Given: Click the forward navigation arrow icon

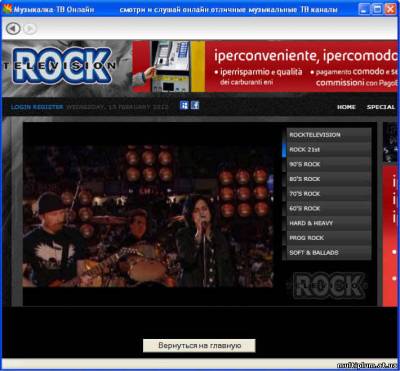Looking at the screenshot, I should pos(29,29).
